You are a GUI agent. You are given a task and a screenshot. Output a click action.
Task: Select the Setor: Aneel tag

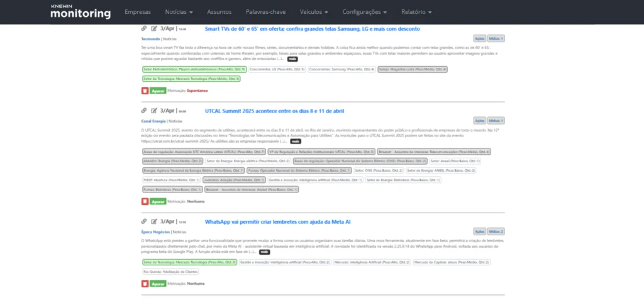[x=455, y=161]
